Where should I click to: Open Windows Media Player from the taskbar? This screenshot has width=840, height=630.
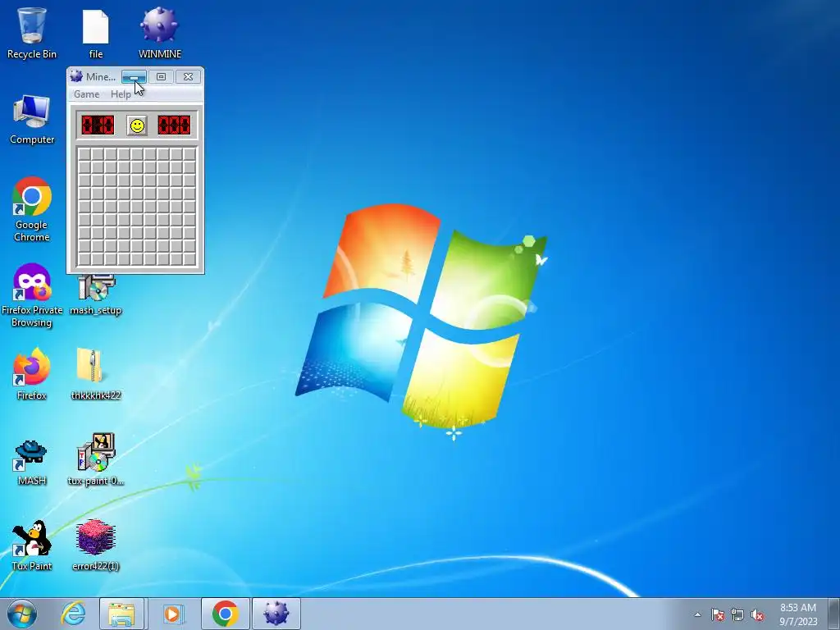[172, 614]
